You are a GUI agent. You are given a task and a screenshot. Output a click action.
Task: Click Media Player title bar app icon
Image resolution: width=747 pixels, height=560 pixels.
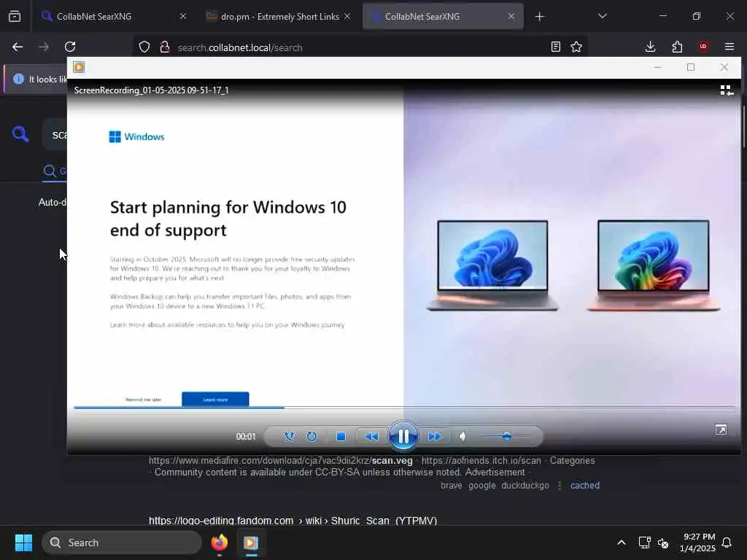[x=79, y=67]
